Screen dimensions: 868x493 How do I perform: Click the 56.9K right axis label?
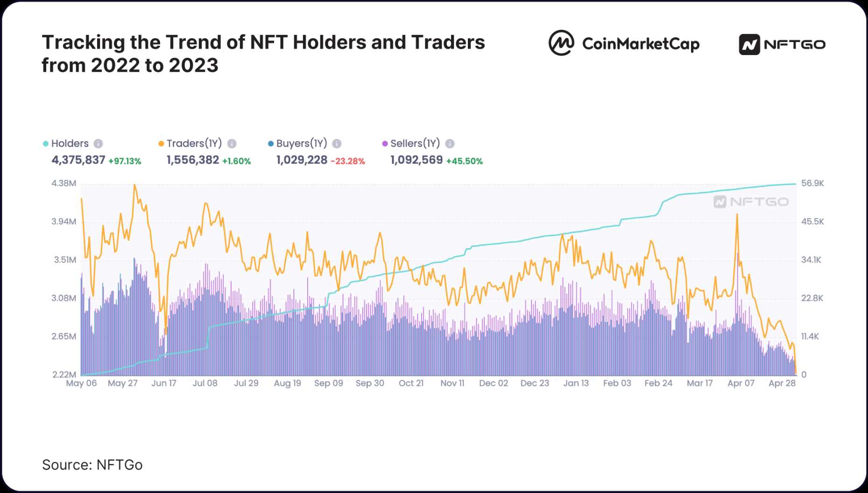pyautogui.click(x=812, y=183)
